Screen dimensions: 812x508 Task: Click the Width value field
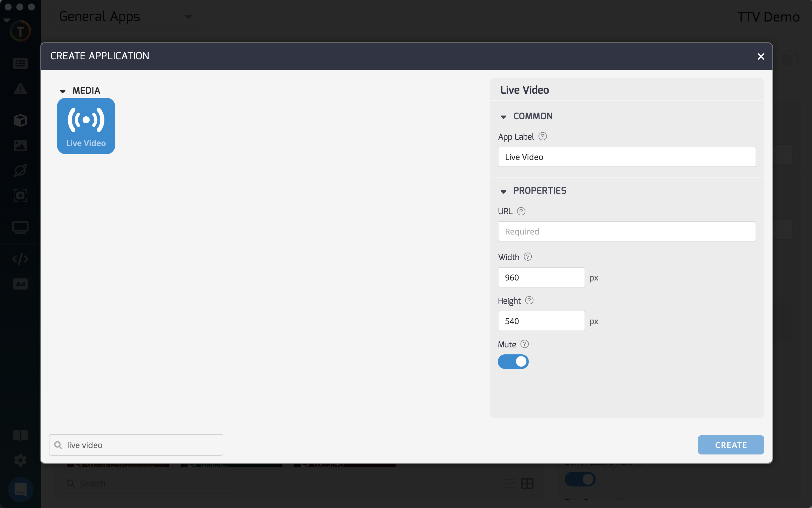pyautogui.click(x=541, y=278)
